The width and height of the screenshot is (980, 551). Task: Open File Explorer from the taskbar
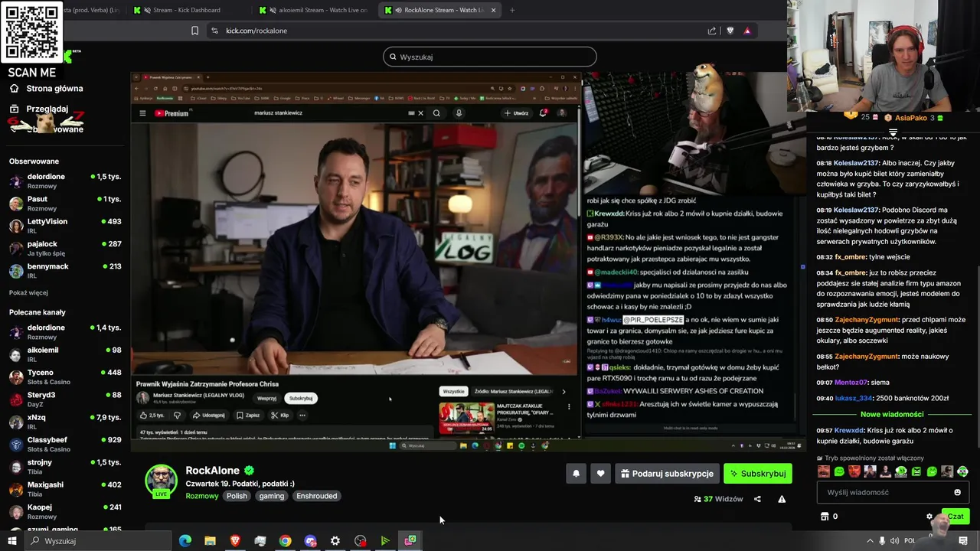point(210,541)
